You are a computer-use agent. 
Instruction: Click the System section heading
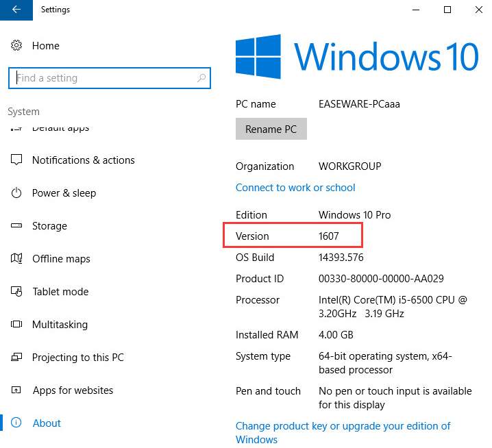coord(24,112)
